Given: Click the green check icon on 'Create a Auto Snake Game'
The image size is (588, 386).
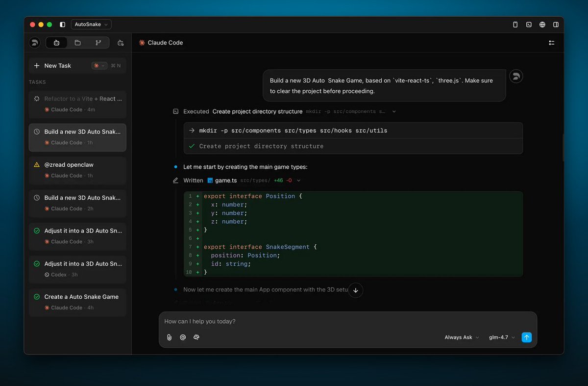Looking at the screenshot, I should coord(37,297).
